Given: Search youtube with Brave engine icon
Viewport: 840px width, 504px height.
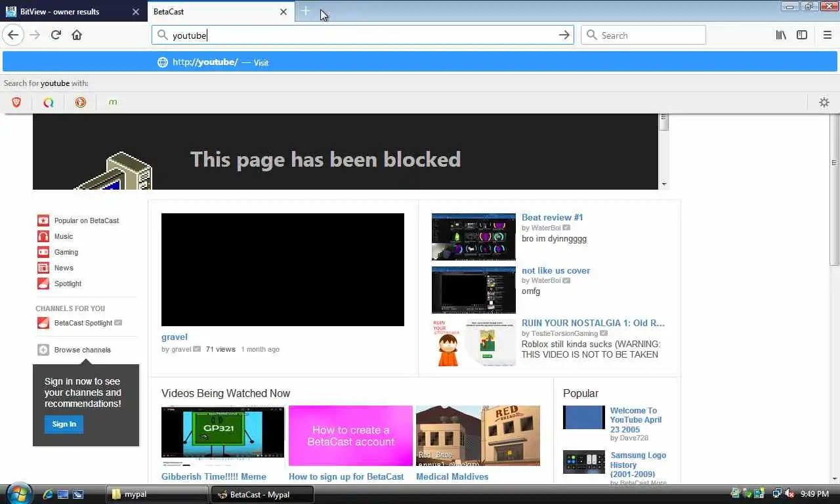Looking at the screenshot, I should tap(16, 102).
